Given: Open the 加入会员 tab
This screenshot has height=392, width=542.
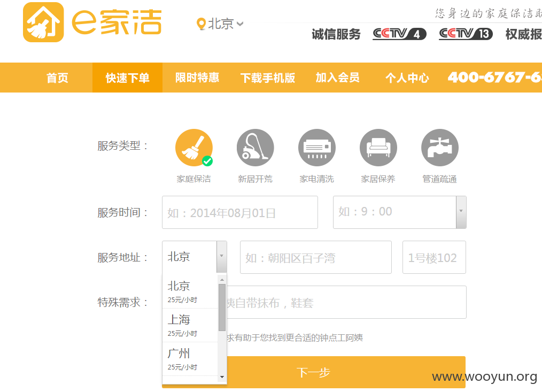Looking at the screenshot, I should point(337,78).
